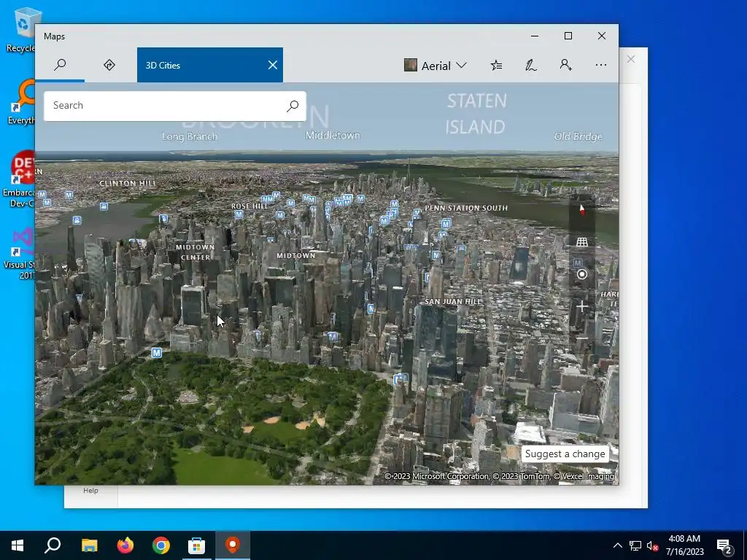Open the Windows Ink toolbar pen icon
This screenshot has width=747, height=560.
point(531,65)
